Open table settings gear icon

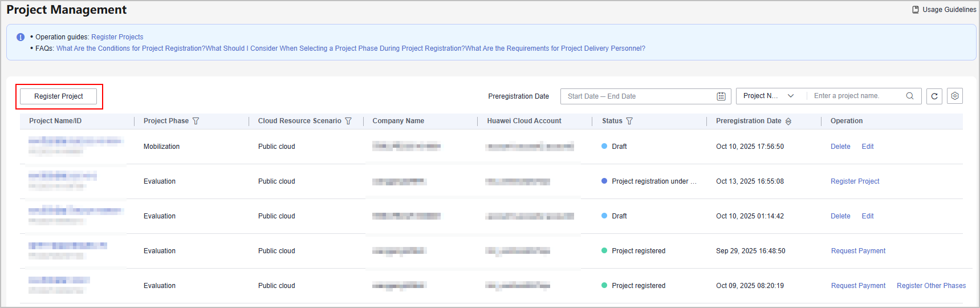click(955, 96)
